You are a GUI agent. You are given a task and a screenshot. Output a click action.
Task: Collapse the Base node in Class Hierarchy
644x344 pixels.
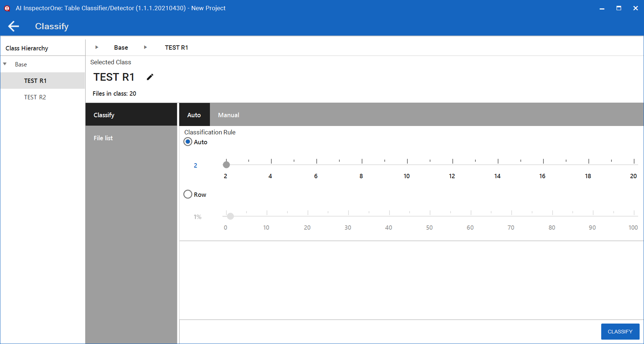pyautogui.click(x=5, y=64)
